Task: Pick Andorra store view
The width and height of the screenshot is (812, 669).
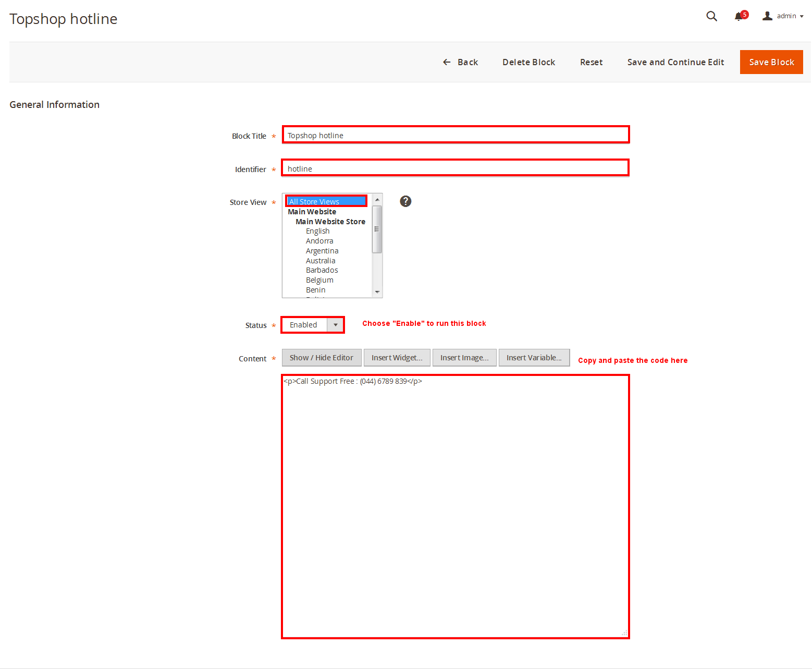Action: (x=319, y=241)
